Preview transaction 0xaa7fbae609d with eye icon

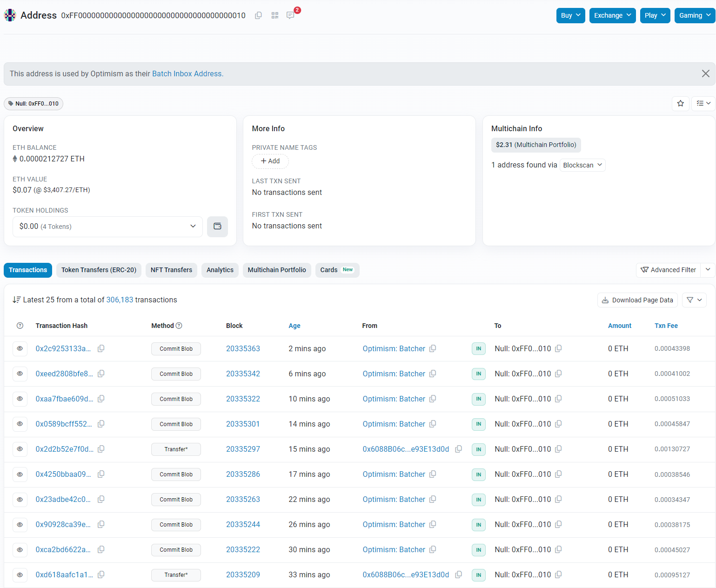pyautogui.click(x=20, y=399)
